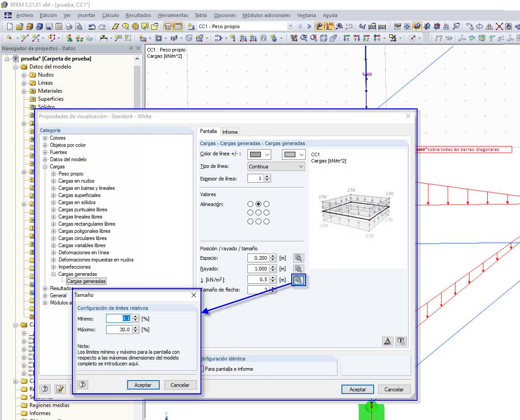Toggle the table view icon
520x420 pixels.
tap(178, 26)
